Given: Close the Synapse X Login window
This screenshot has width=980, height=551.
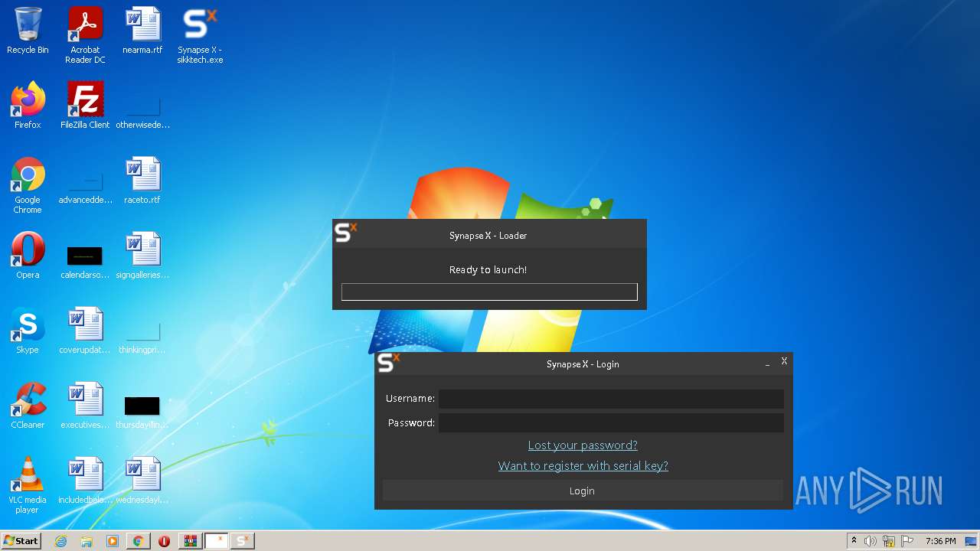Looking at the screenshot, I should [784, 361].
